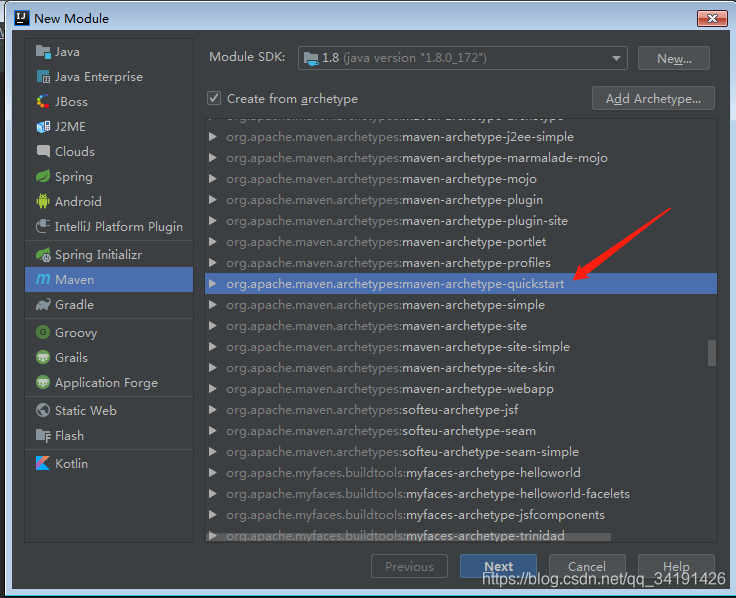Select the maven-archetype-site row
Image resolution: width=736 pixels, height=598 pixels.
click(461, 326)
